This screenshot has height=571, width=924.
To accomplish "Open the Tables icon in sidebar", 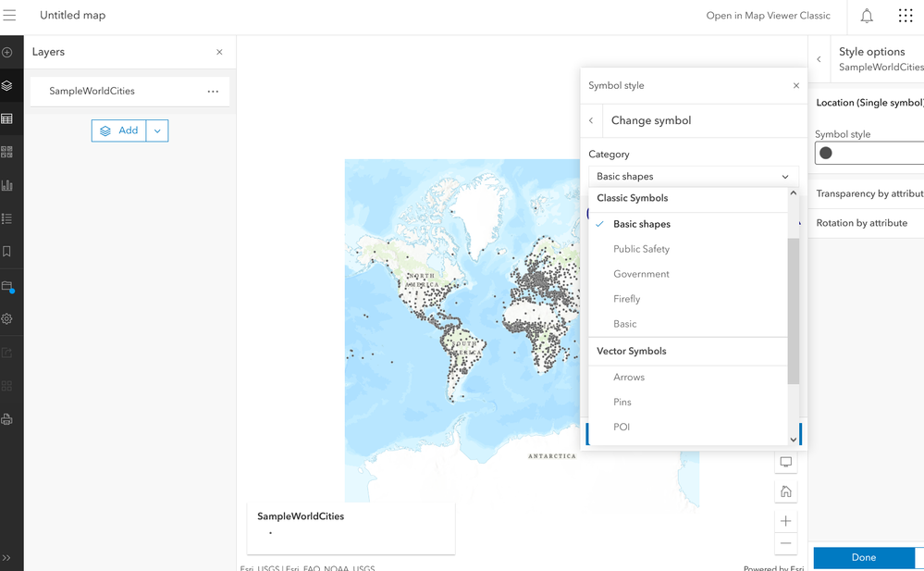I will pos(7,118).
